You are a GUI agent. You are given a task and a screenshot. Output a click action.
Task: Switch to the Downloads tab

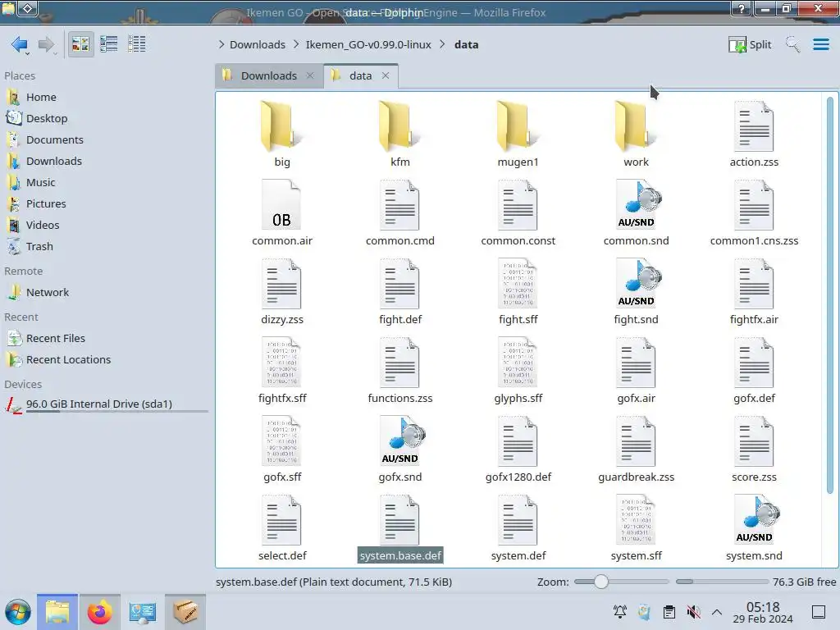(269, 76)
